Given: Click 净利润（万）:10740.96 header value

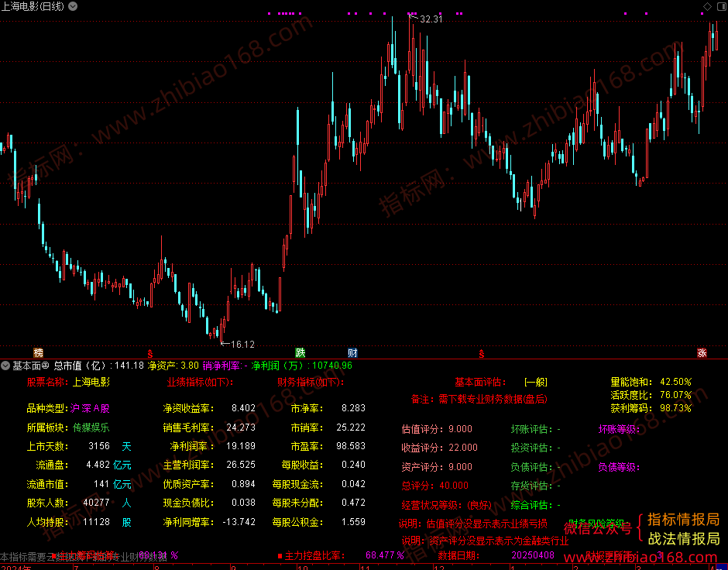Looking at the screenshot, I should click(x=302, y=366).
